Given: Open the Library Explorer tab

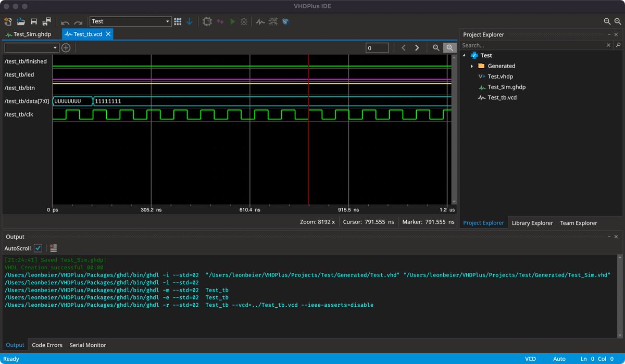Looking at the screenshot, I should pyautogui.click(x=532, y=223).
